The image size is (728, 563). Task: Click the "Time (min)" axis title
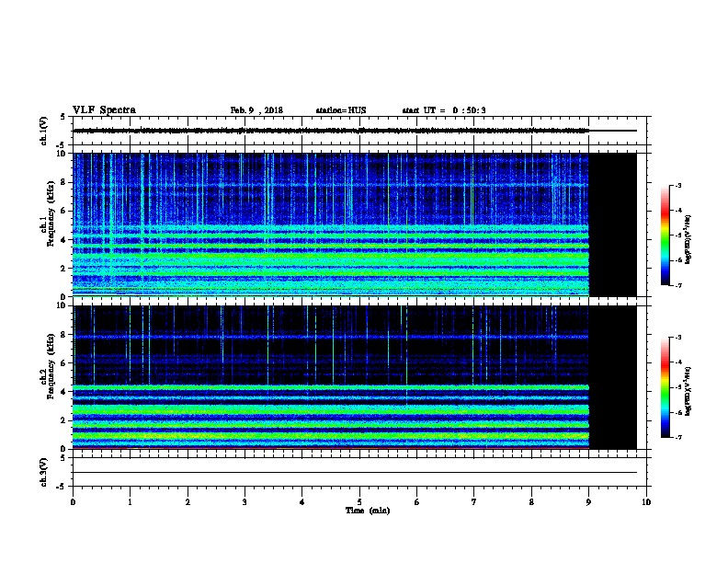coord(368,511)
